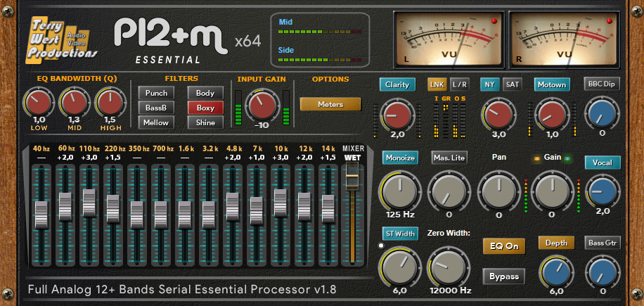Click the Mas. Lite amount knob
644x306 pixels.
(449, 191)
